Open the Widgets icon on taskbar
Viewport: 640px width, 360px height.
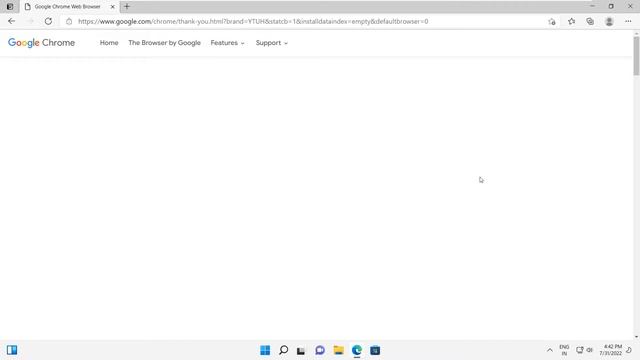click(12, 350)
